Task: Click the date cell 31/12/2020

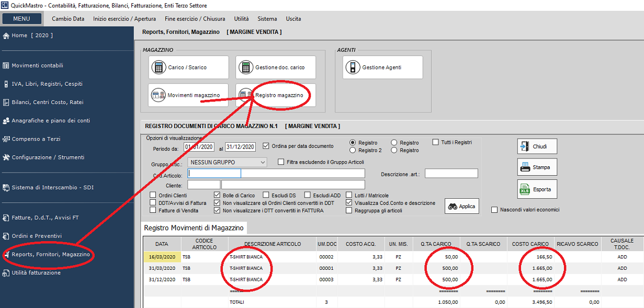Action: [162, 279]
